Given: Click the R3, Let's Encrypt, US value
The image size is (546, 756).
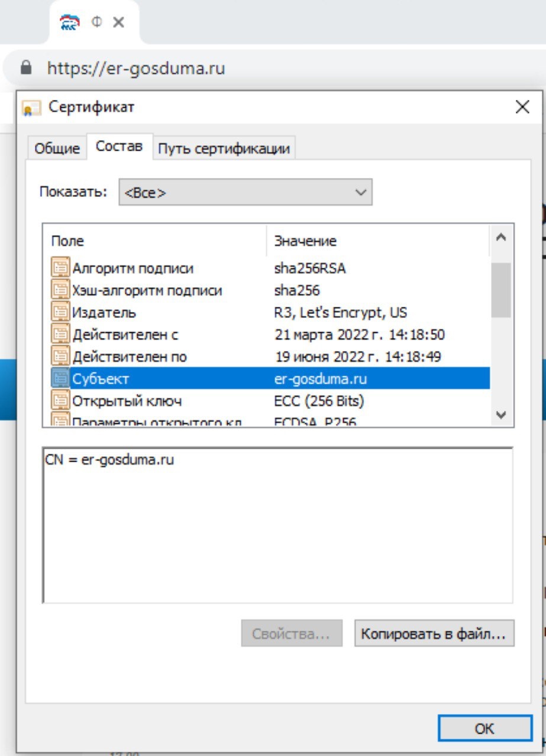Looking at the screenshot, I should 341,313.
